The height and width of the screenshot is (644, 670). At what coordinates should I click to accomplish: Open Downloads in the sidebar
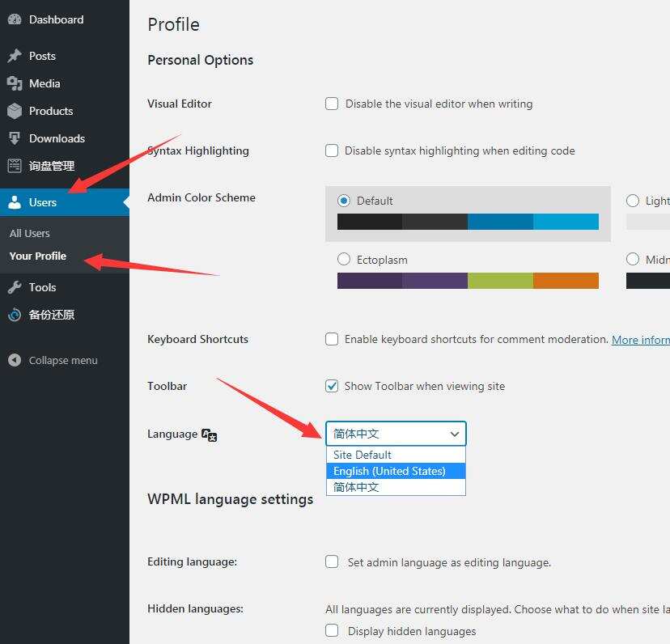[x=65, y=138]
